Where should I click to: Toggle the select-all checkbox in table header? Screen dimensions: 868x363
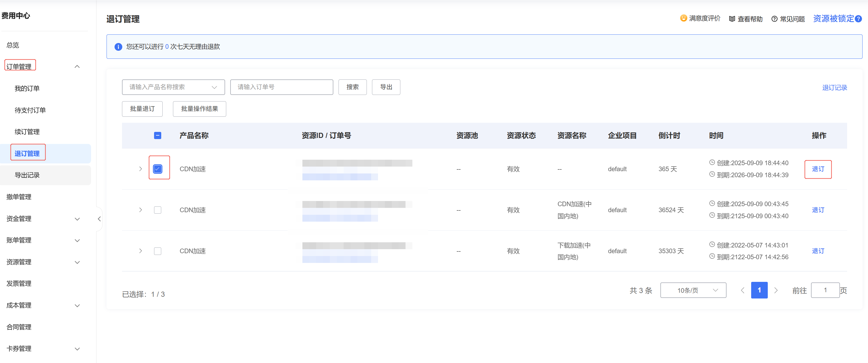pyautogui.click(x=157, y=136)
